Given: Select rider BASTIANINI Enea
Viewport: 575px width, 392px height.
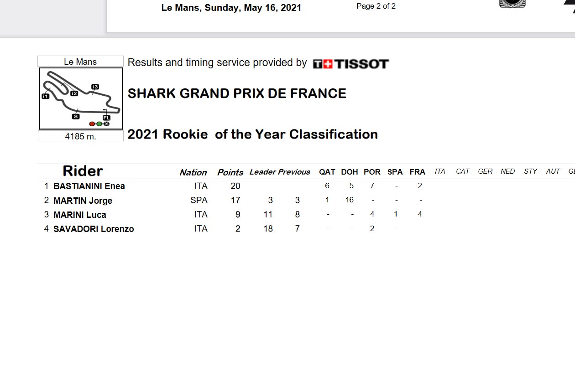Looking at the screenshot, I should click(x=89, y=186).
